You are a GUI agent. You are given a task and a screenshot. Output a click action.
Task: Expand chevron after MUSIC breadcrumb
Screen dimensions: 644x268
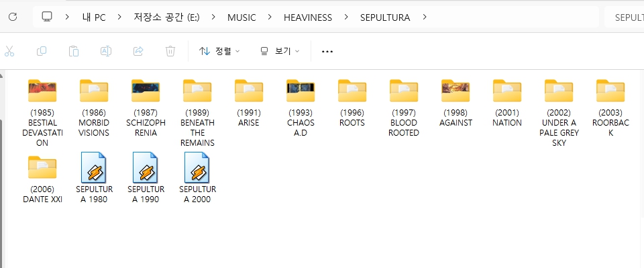click(270, 17)
